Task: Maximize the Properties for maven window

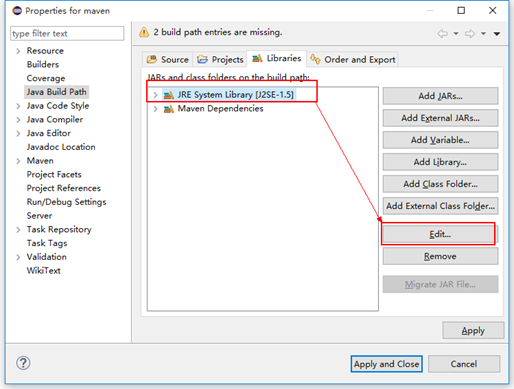Action: click(461, 11)
